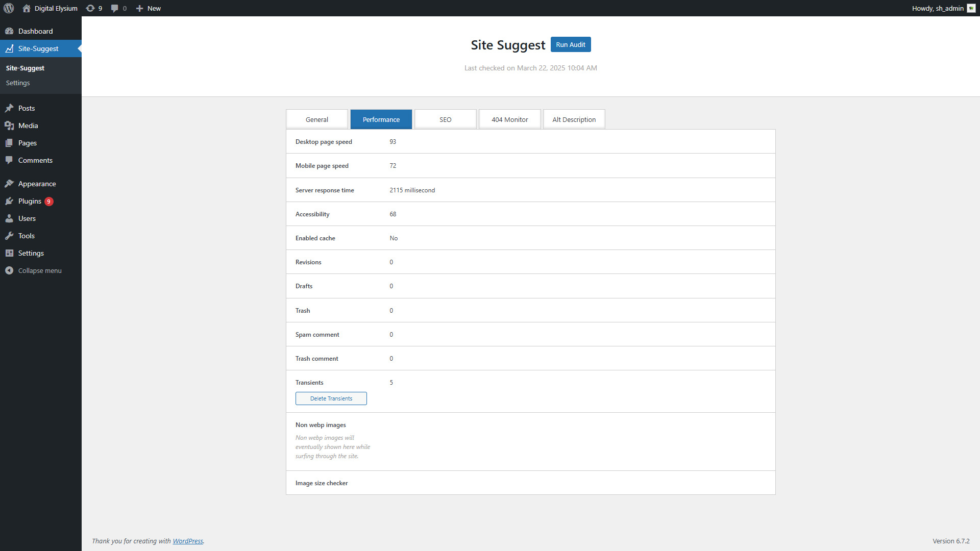Click the plus New icon
The height and width of the screenshot is (551, 980).
tap(139, 8)
